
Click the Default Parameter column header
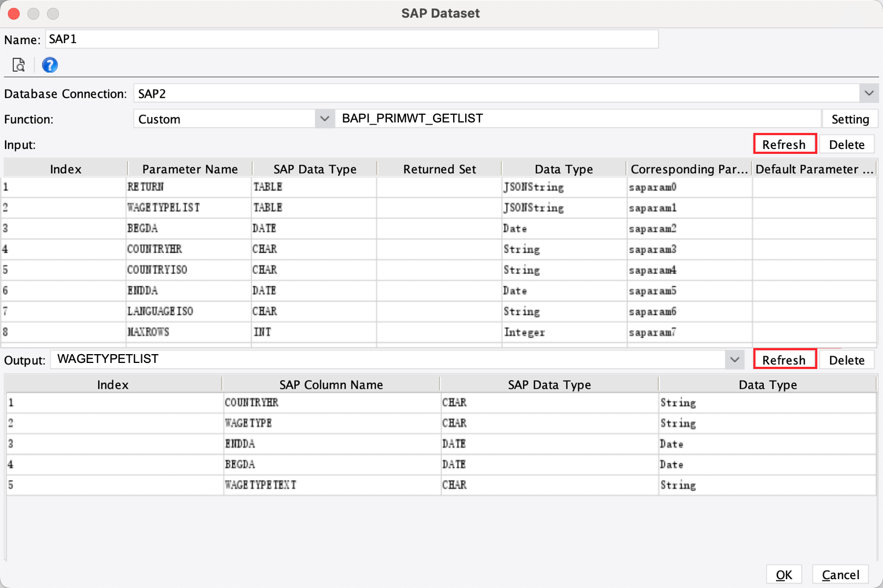(814, 169)
